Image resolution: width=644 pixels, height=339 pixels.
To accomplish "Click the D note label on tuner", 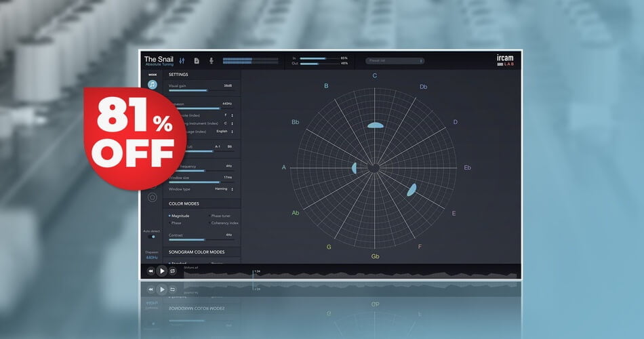I will (x=455, y=122).
